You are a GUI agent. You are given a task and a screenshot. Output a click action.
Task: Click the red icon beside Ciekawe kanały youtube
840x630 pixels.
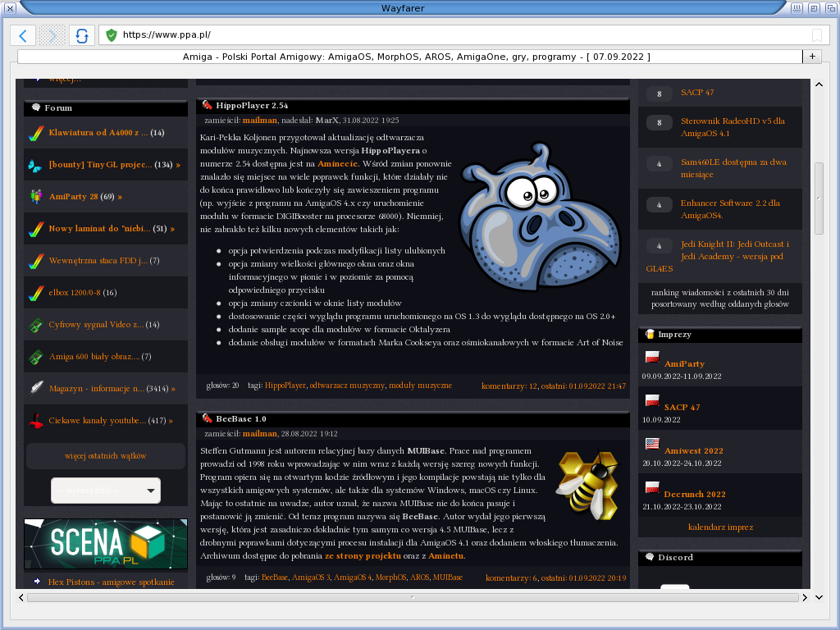36,421
